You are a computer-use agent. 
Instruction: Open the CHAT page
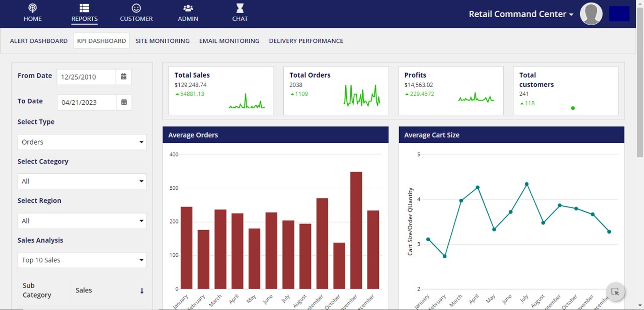pos(240,13)
